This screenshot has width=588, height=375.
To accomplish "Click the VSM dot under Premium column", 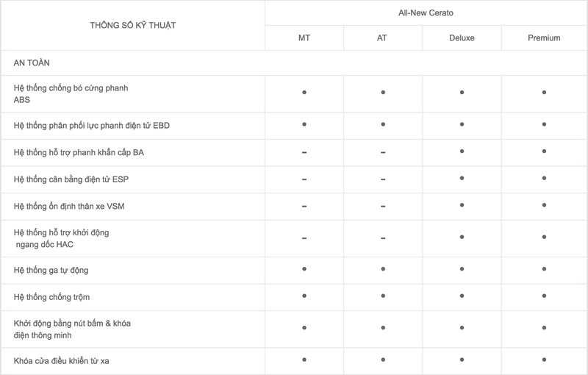I will tap(544, 205).
